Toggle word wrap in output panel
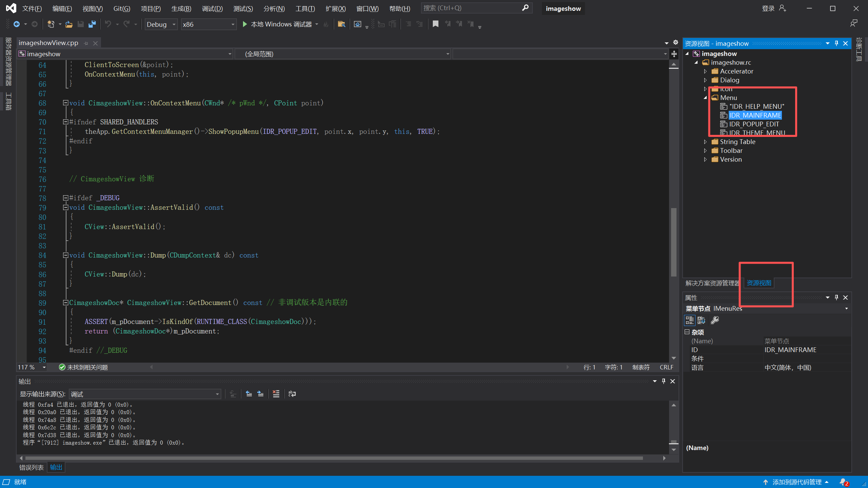 pos(292,394)
